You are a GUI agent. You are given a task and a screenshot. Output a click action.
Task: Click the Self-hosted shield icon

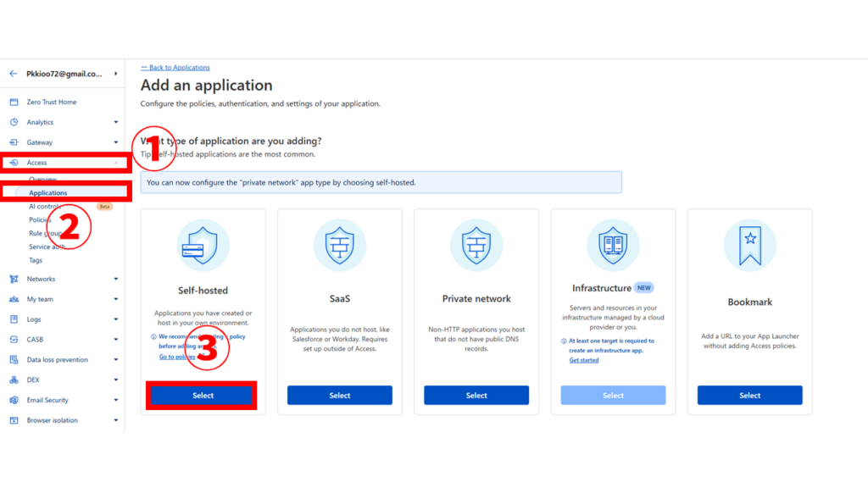[201, 245]
